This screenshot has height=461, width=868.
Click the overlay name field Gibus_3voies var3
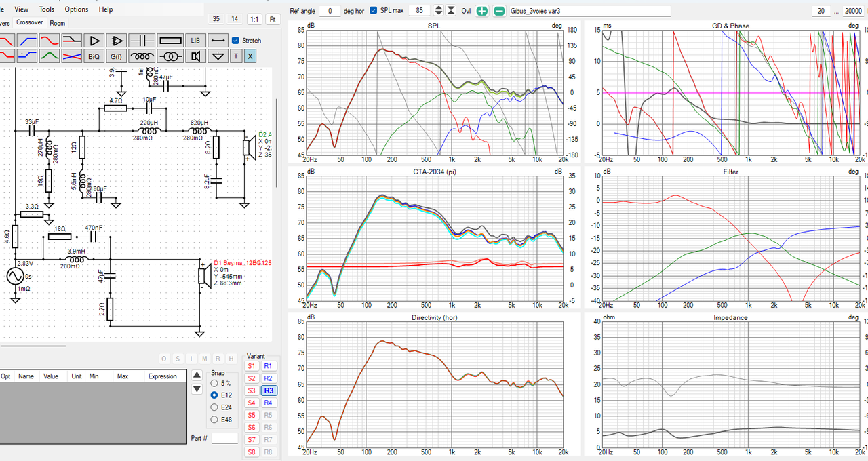tap(590, 11)
